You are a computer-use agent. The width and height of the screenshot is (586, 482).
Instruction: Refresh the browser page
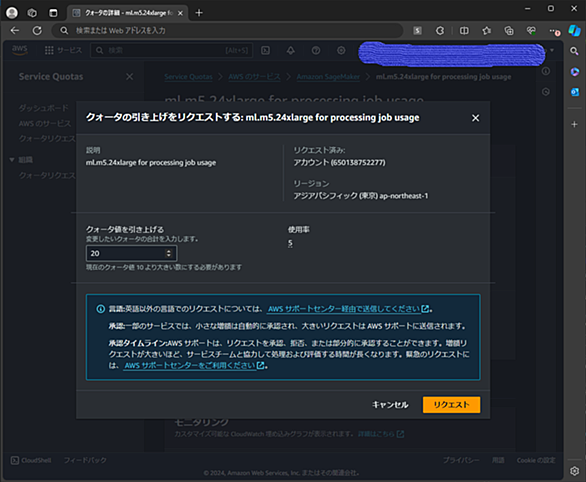coord(37,31)
